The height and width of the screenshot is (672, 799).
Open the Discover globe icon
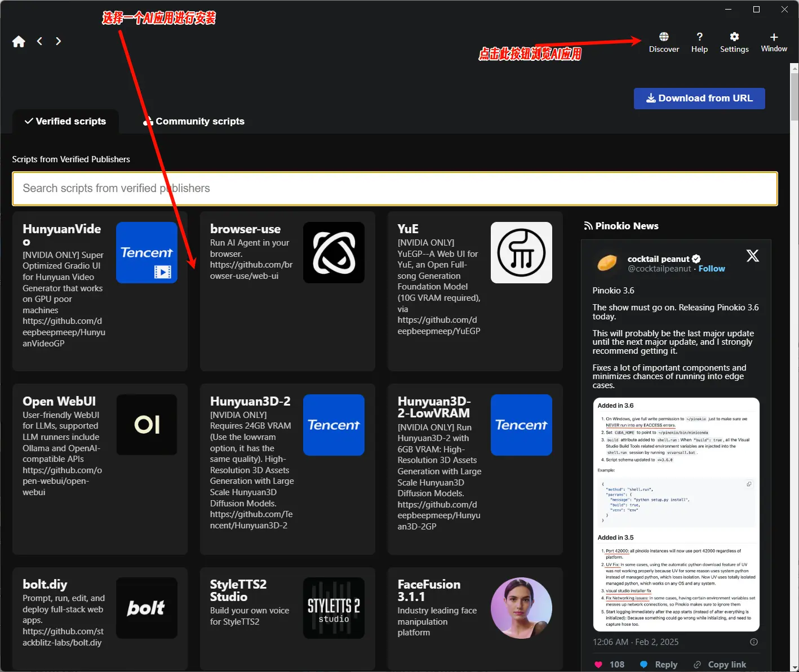(664, 37)
